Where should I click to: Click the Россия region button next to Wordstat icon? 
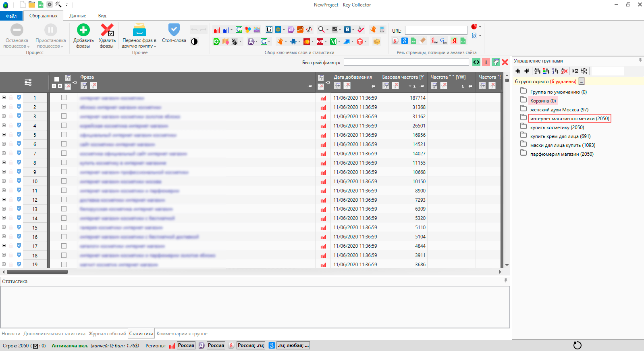pyautogui.click(x=186, y=345)
